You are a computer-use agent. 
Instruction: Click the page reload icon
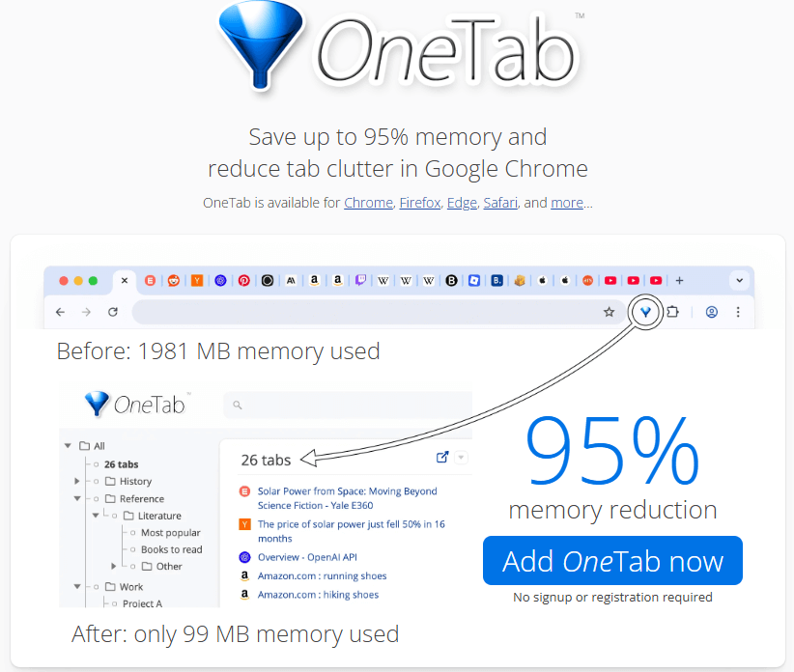click(112, 312)
